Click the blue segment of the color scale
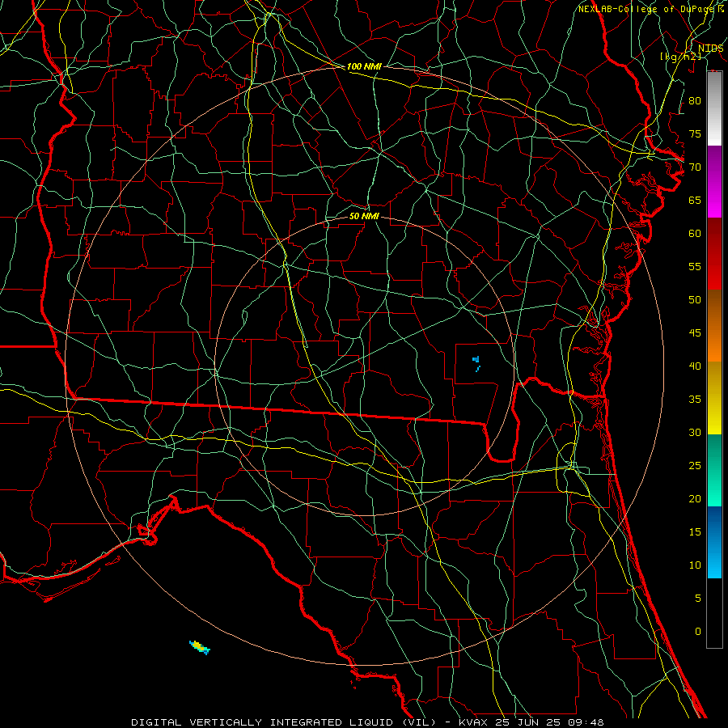Screen dimensions: 728x728 [x=714, y=542]
